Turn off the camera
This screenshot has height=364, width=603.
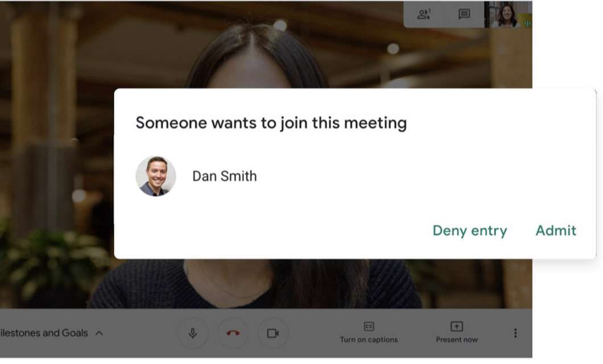(x=272, y=333)
